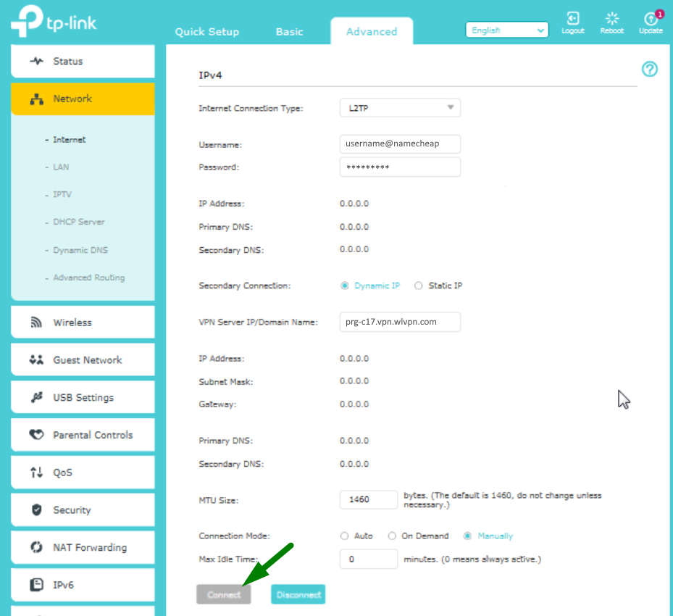Open the IPTV submenu link
This screenshot has height=616, width=673.
(62, 194)
